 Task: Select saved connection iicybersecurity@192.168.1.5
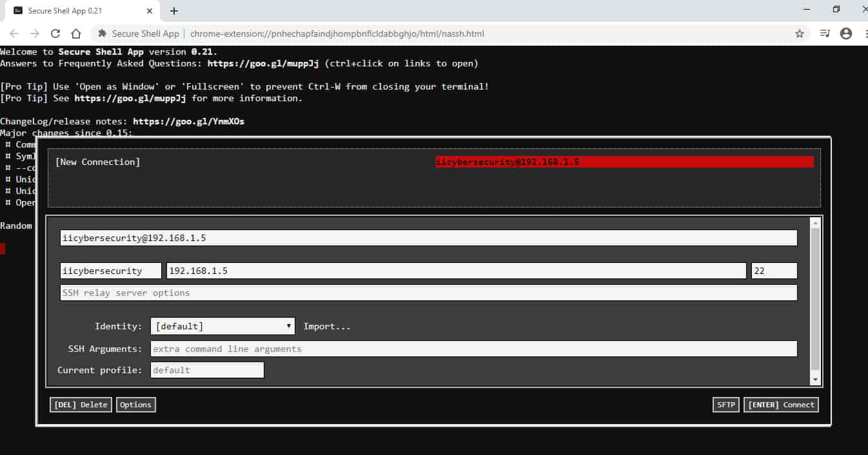click(624, 162)
